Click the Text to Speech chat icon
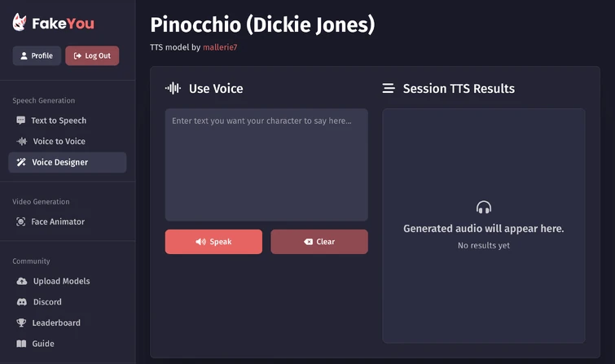615x364 pixels. click(x=21, y=121)
